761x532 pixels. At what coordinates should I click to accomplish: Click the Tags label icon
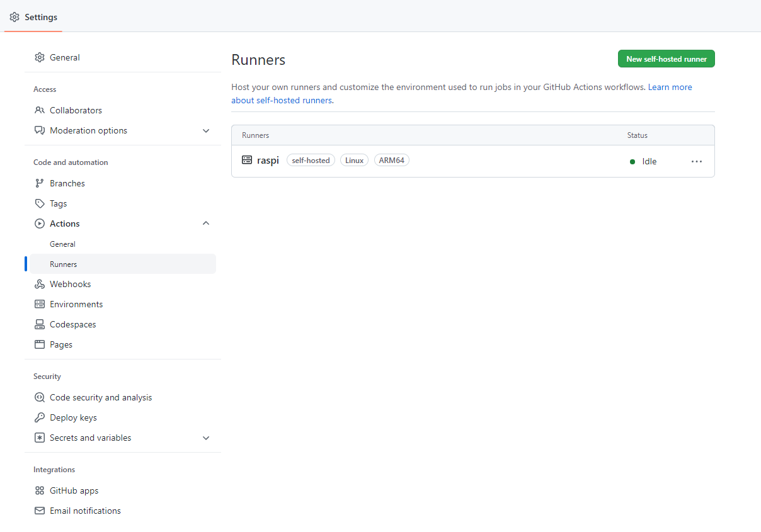pyautogui.click(x=40, y=203)
